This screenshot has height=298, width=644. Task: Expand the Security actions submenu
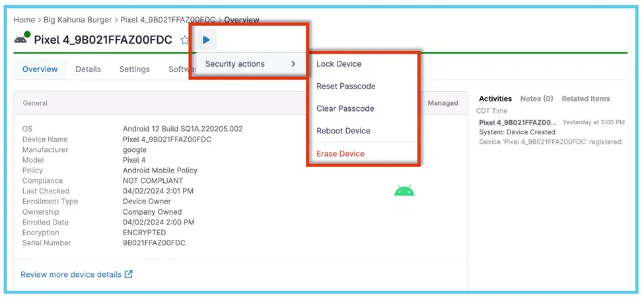(x=250, y=64)
